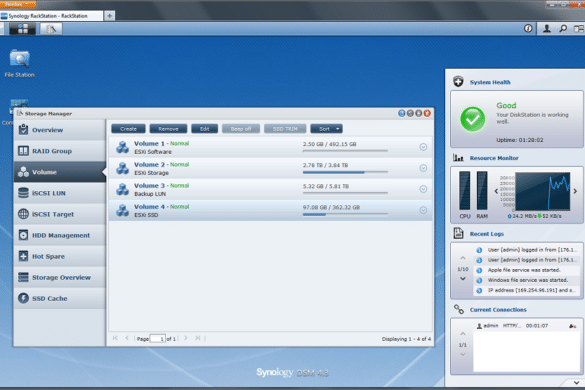
Task: Open the RAID Group section
Action: (x=60, y=151)
